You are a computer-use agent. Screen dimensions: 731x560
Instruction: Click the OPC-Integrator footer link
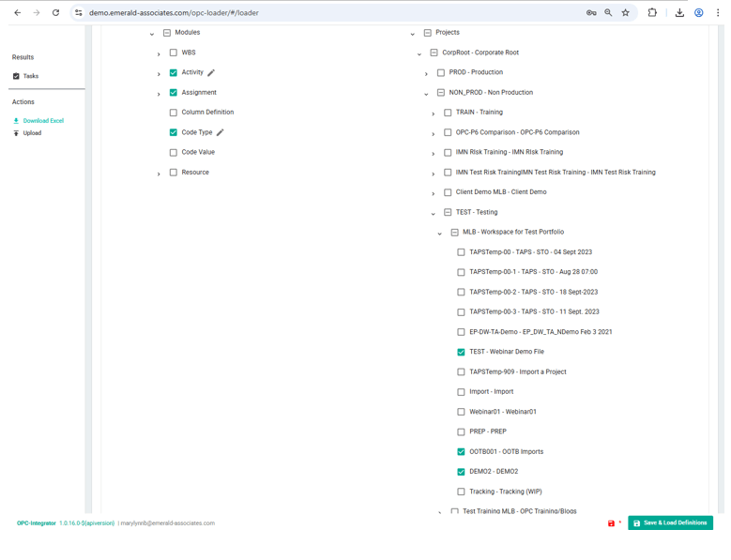pos(37,523)
